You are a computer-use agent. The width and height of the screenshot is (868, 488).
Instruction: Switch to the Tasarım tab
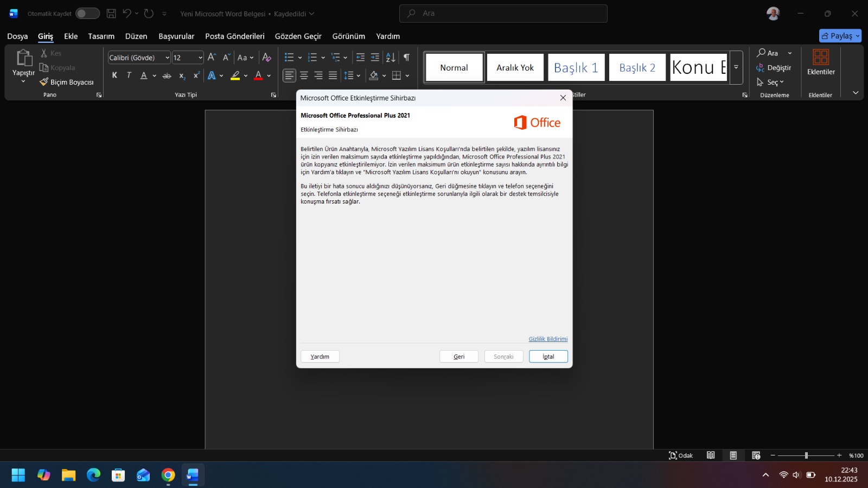pyautogui.click(x=101, y=36)
